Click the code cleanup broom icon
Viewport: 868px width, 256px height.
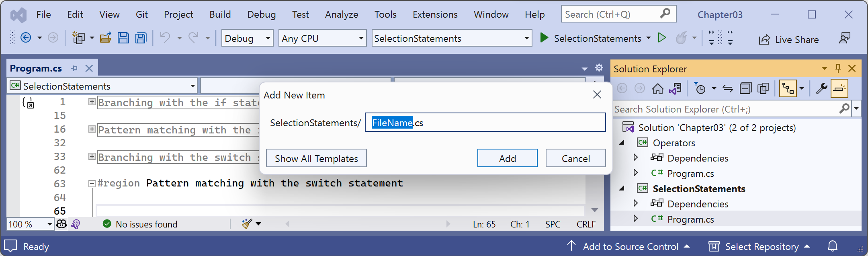pyautogui.click(x=247, y=224)
